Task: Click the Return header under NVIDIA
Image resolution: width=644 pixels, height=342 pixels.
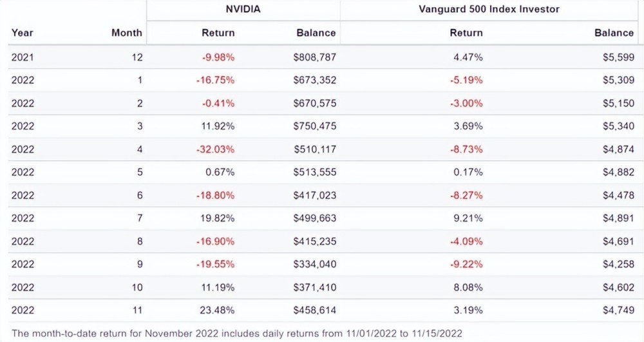Action: coord(218,33)
